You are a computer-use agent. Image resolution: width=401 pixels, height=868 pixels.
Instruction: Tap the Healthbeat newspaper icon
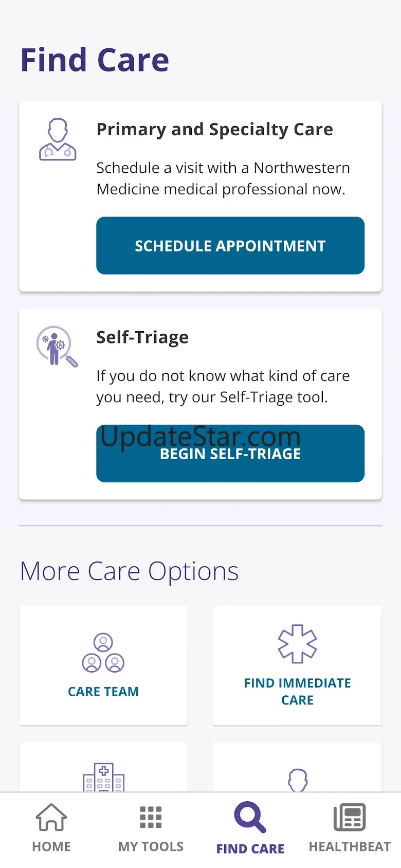click(x=350, y=817)
